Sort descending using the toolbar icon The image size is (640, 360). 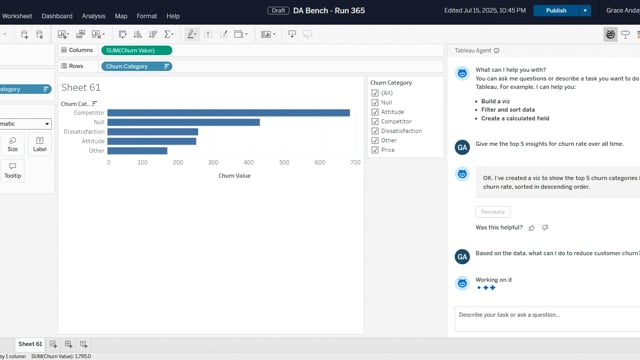tap(153, 34)
